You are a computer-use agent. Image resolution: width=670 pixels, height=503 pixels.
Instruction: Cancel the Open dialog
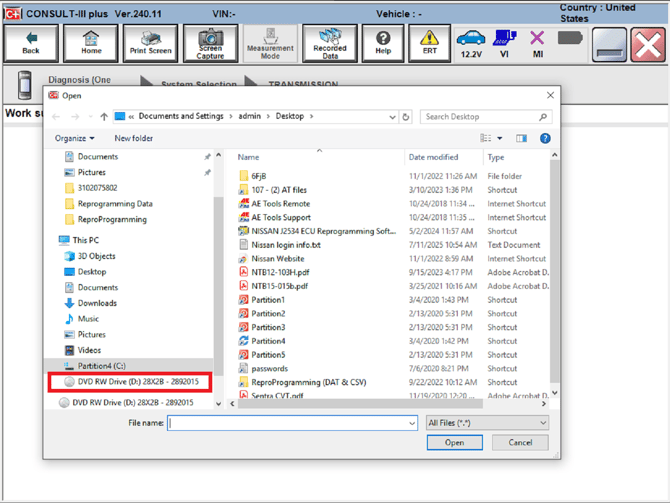520,442
